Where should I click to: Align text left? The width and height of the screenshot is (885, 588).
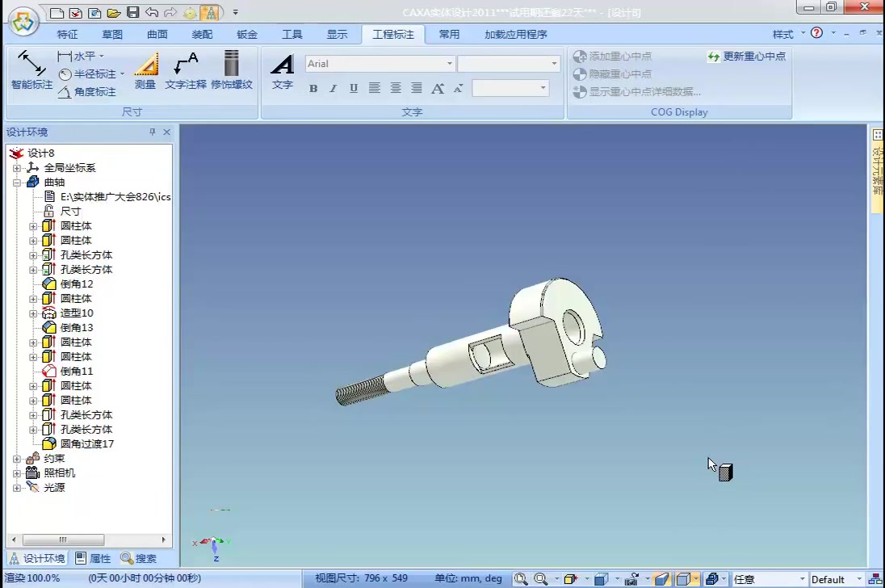click(x=374, y=88)
